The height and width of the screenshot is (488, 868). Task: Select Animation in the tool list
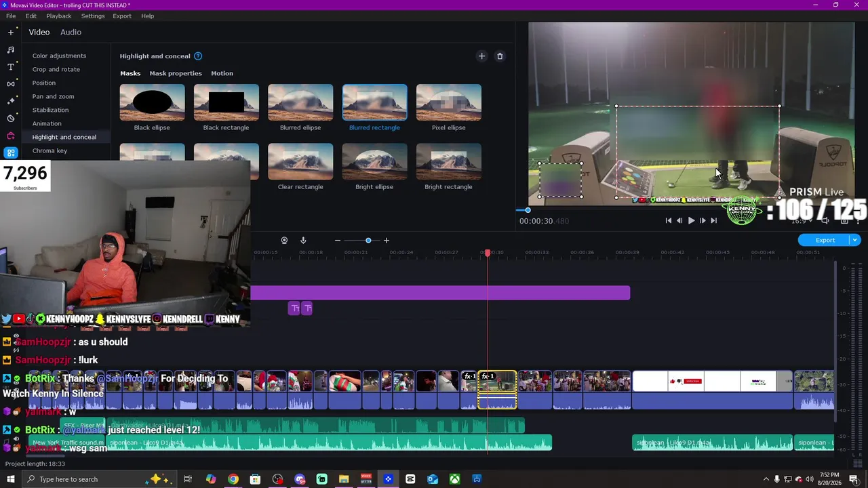click(47, 123)
